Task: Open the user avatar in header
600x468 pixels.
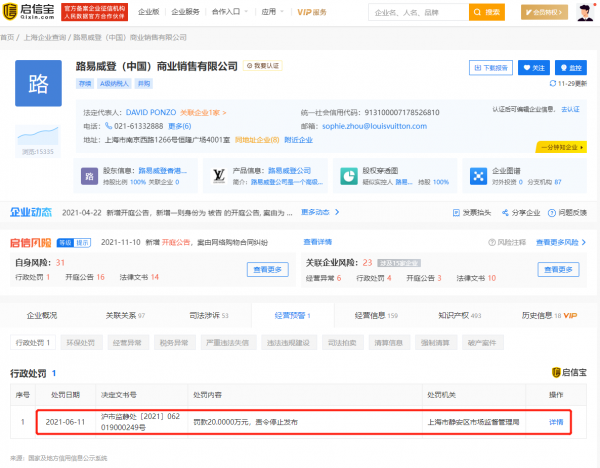Action: [x=585, y=12]
